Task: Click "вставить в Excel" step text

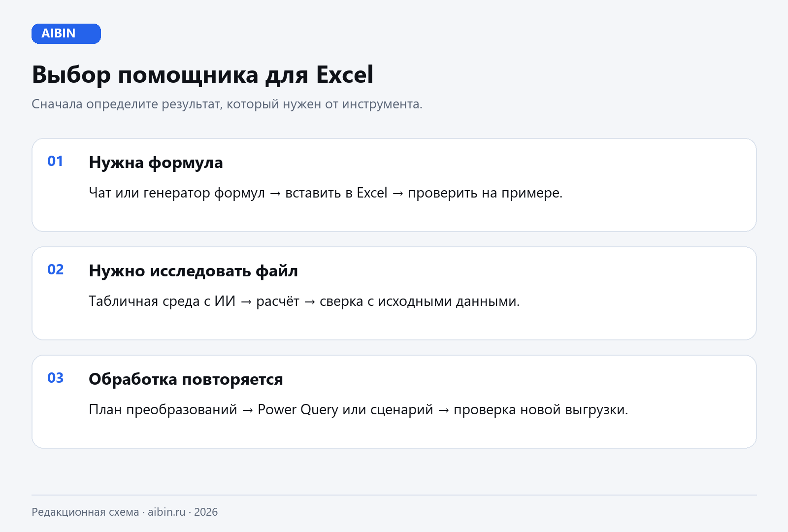Action: 336,193
